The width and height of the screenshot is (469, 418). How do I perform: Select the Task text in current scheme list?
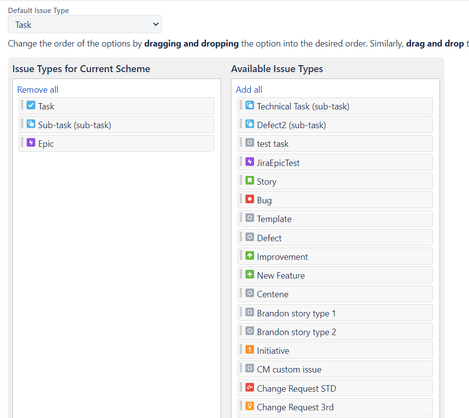click(46, 106)
